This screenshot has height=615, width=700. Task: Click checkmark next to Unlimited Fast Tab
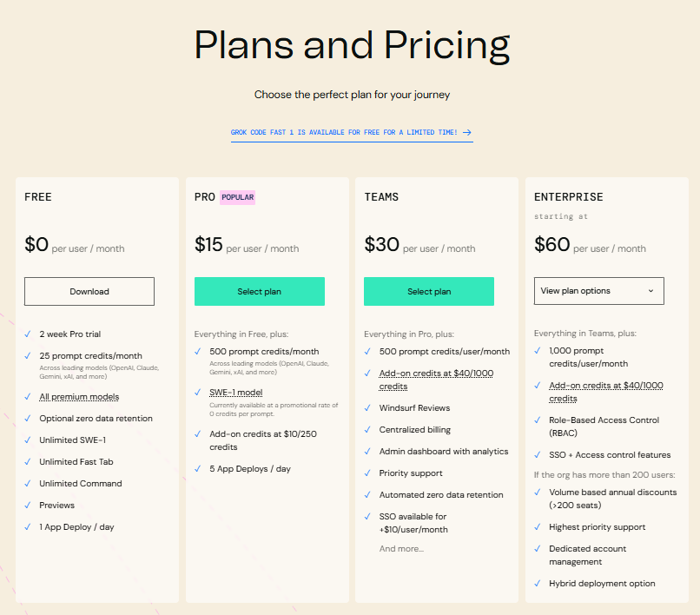(x=28, y=462)
